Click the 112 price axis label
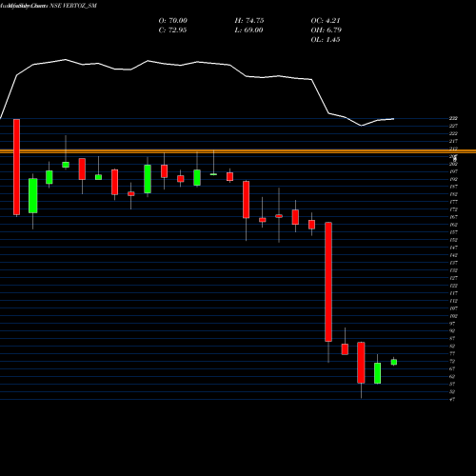Screen dimensions: 476x476 pyautogui.click(x=453, y=301)
